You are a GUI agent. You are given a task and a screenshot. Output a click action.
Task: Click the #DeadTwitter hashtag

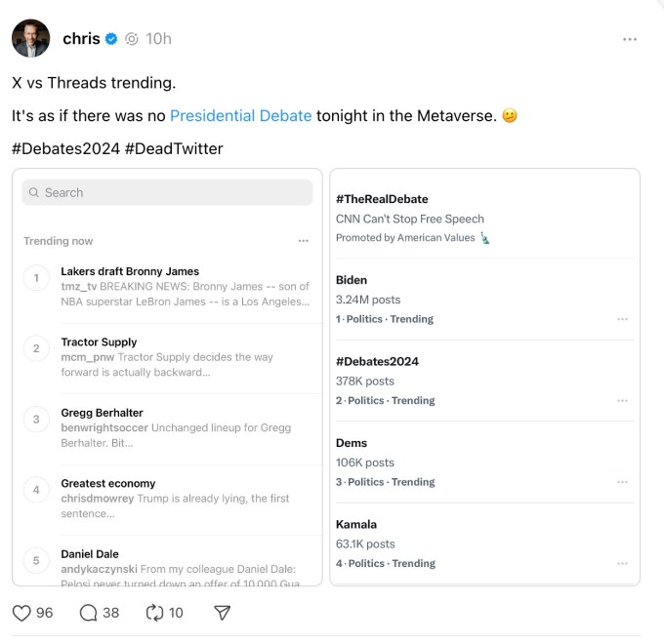point(174,148)
